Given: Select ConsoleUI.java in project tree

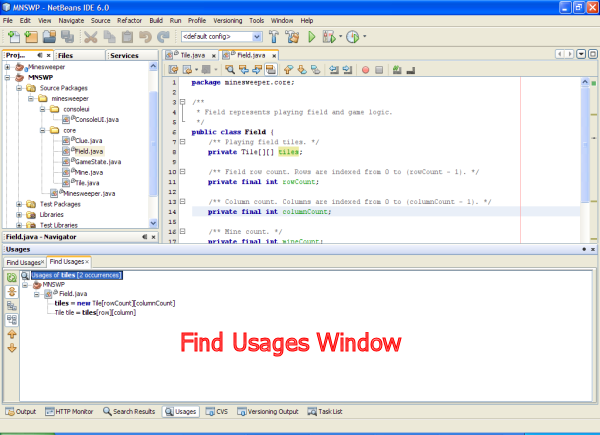Looking at the screenshot, I should [97, 120].
